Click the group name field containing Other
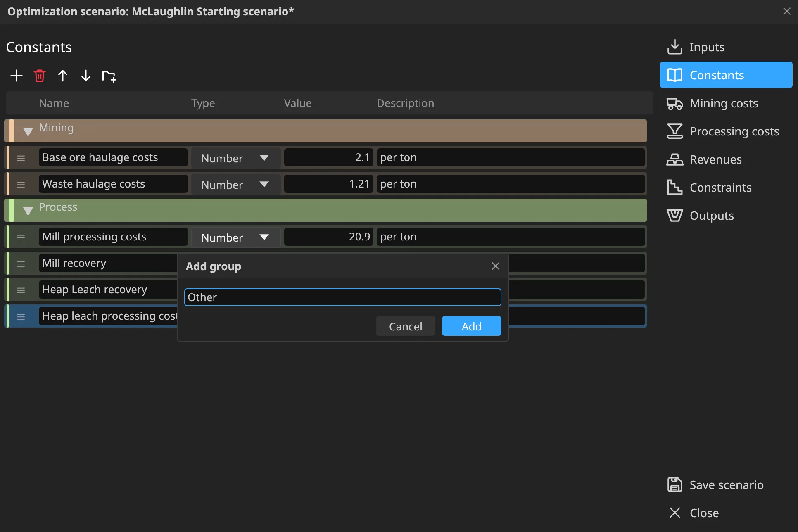The width and height of the screenshot is (798, 532). pos(342,297)
